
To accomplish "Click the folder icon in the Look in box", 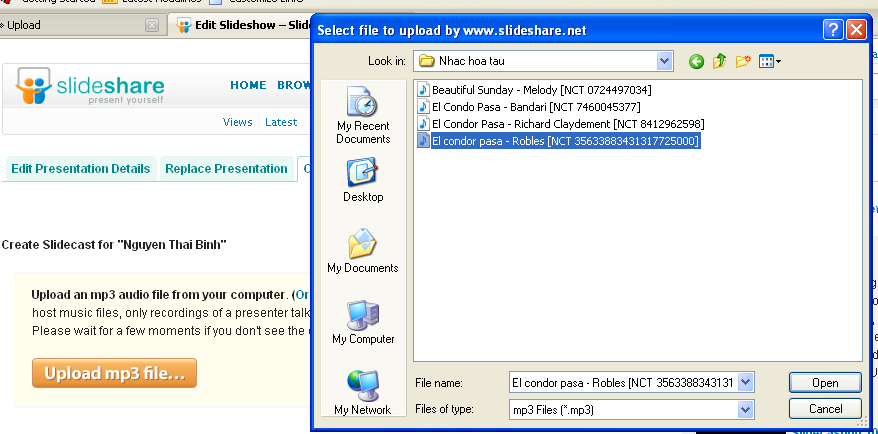I will click(427, 60).
